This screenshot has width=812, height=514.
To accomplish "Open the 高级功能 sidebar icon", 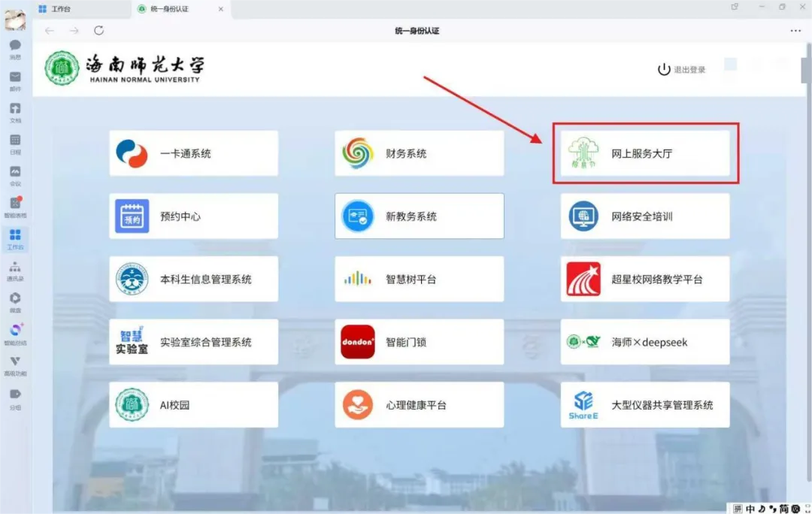I will coord(15,365).
